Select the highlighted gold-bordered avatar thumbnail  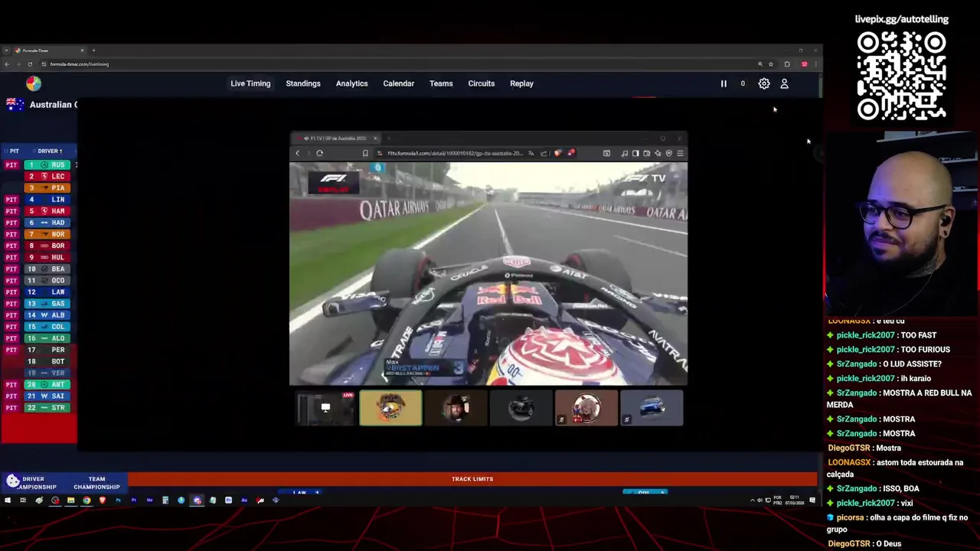pos(390,408)
